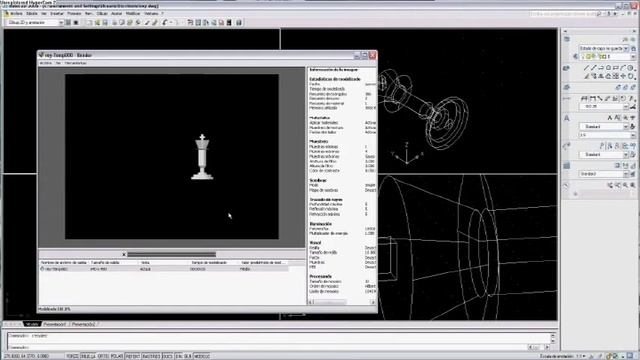The height and width of the screenshot is (360, 640).
Task: Click the 2D Draw control panel icon
Action: coord(567,68)
